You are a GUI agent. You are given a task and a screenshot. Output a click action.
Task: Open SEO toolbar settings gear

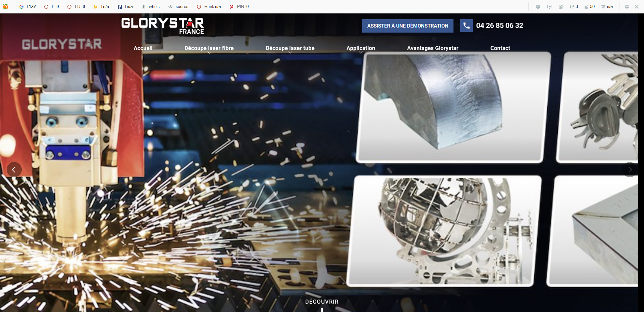pos(627,7)
